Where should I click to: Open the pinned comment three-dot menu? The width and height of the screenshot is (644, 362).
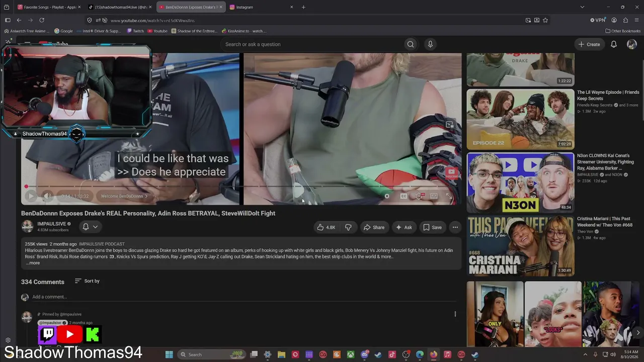455,314
